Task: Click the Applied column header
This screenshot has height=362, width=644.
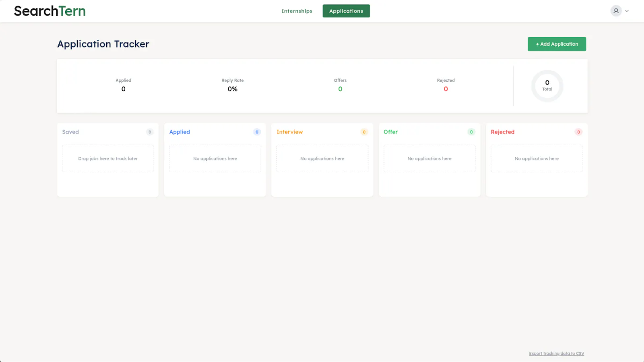Action: coord(180,132)
